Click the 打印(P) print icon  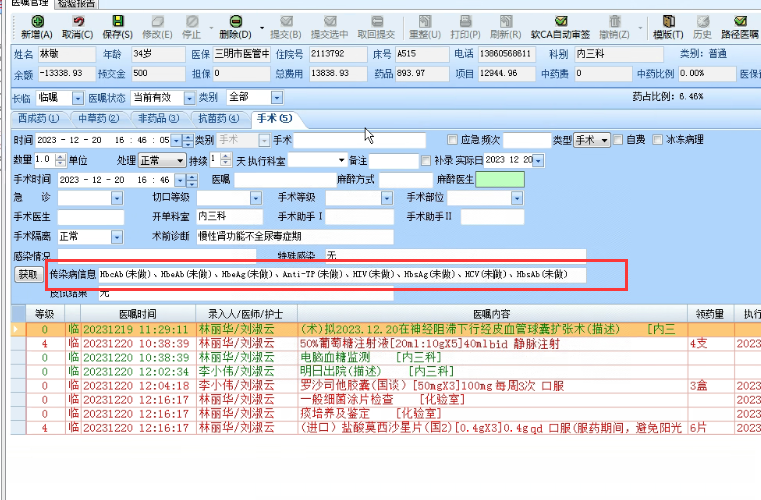pos(465,21)
